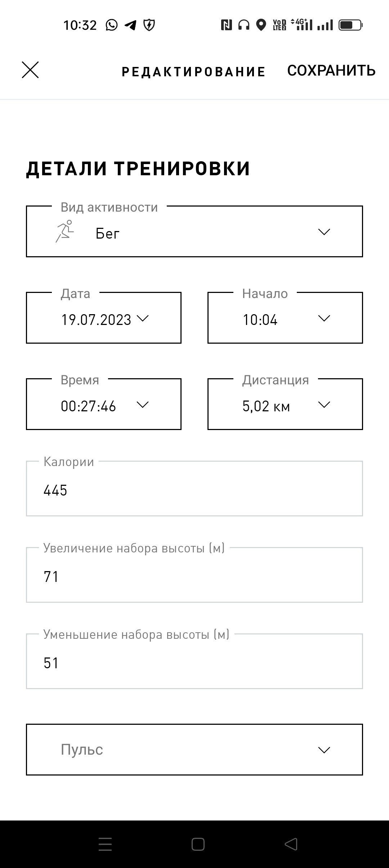The width and height of the screenshot is (389, 868).
Task: Edit the Калории field showing 445
Action: tap(194, 489)
